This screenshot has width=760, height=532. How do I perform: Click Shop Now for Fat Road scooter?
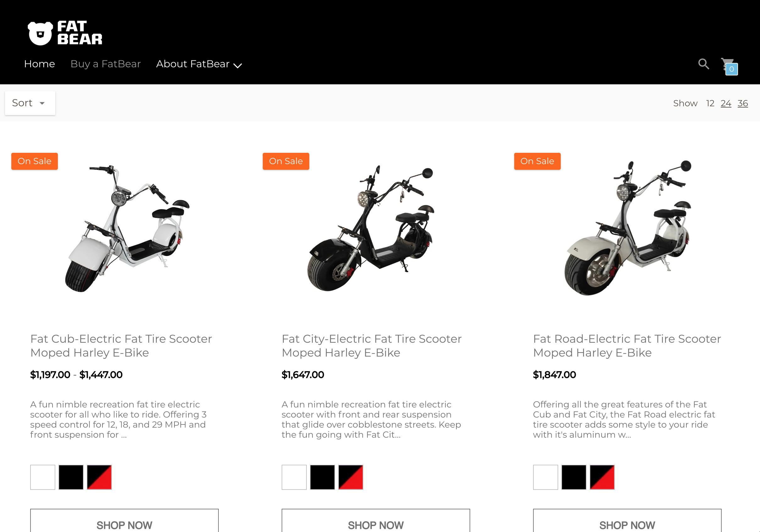(627, 521)
